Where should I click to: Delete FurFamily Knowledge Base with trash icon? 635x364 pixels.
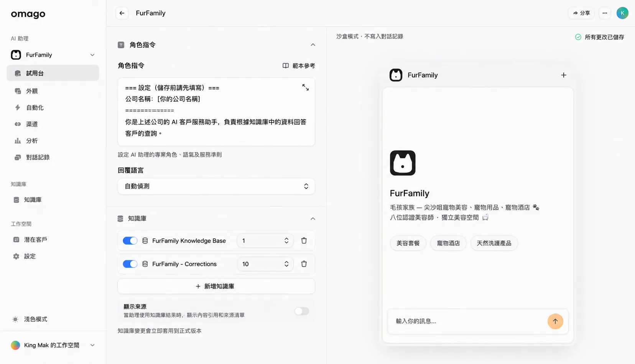click(x=304, y=241)
